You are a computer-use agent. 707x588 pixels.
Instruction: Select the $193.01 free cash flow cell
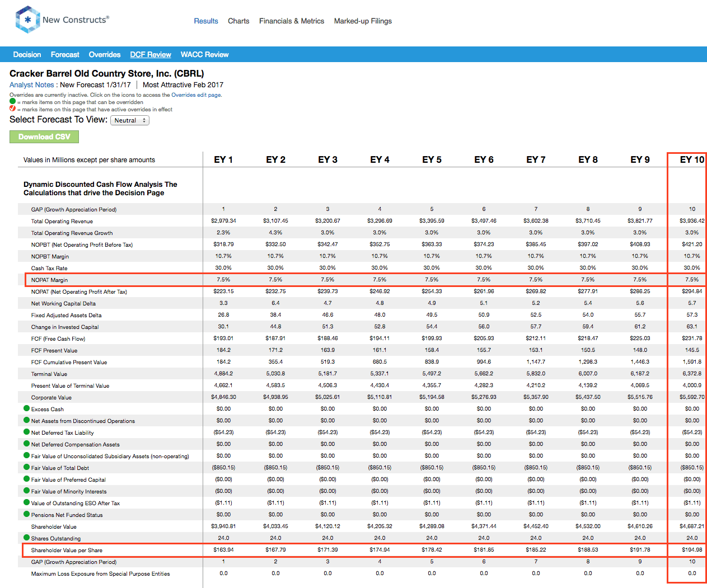[x=223, y=338]
